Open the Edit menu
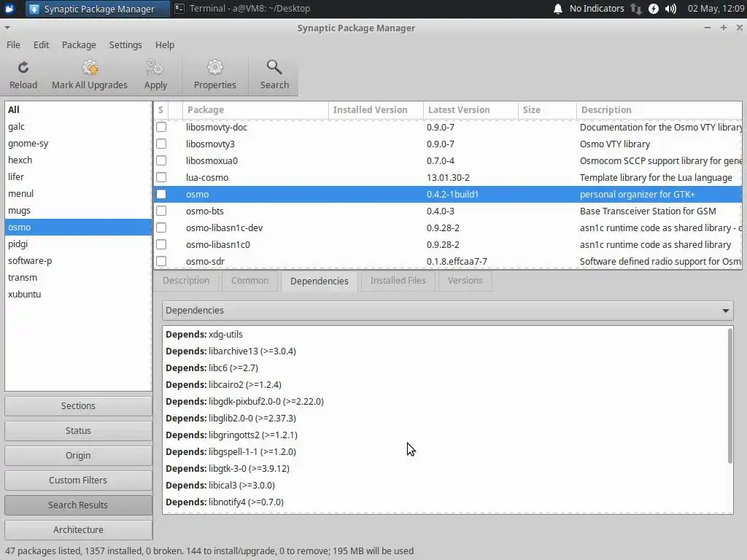Viewport: 747px width, 560px height. (41, 44)
